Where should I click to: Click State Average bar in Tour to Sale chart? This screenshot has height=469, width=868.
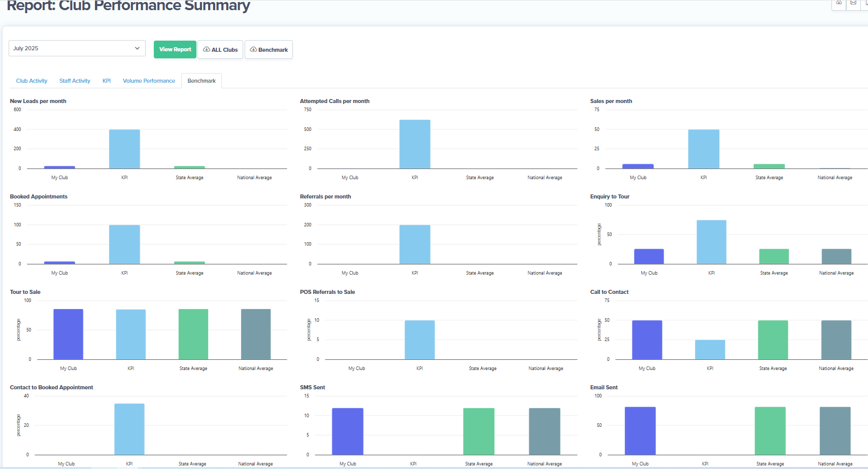[193, 334]
